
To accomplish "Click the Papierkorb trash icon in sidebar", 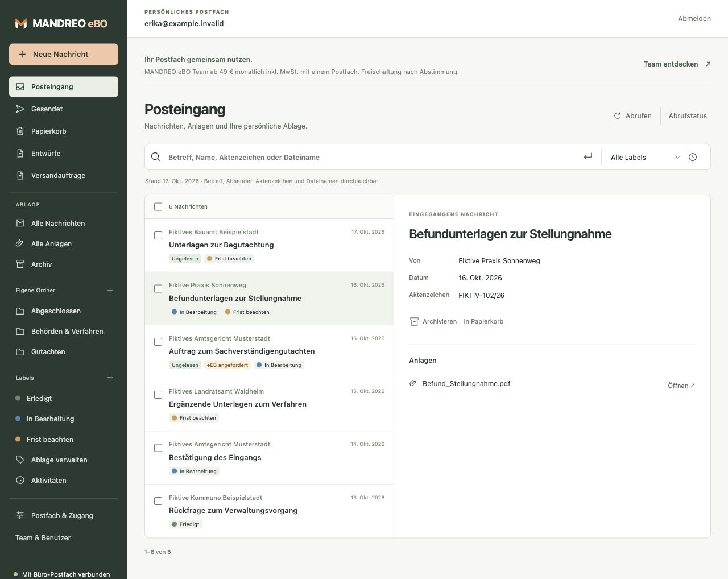I will (20, 131).
